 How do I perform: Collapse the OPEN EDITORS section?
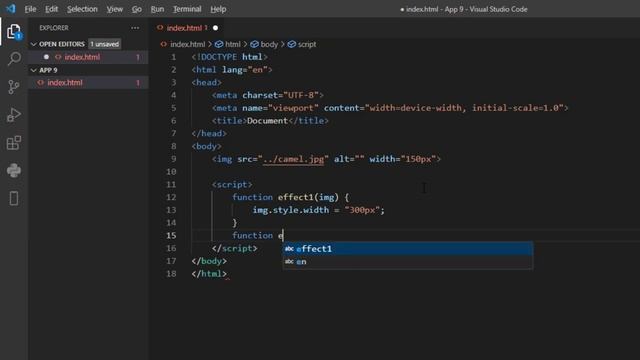[x=33, y=44]
